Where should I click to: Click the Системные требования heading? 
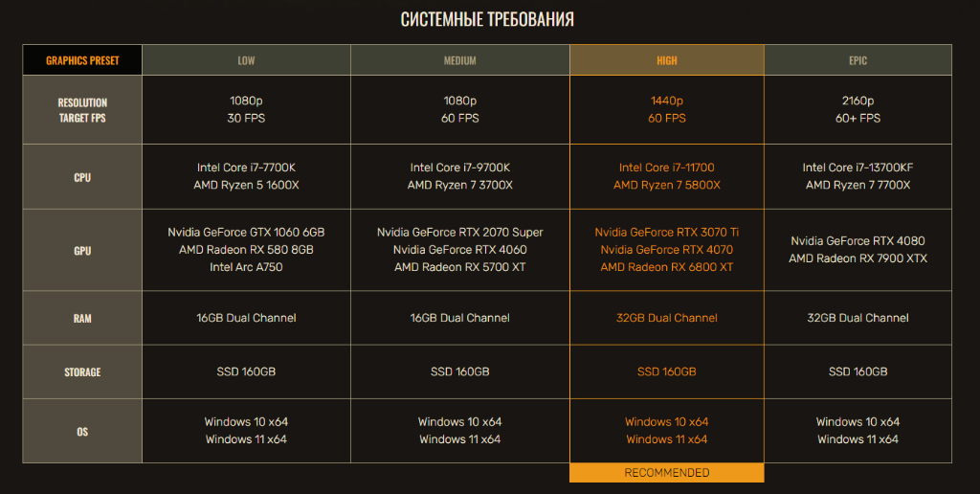pos(487,20)
